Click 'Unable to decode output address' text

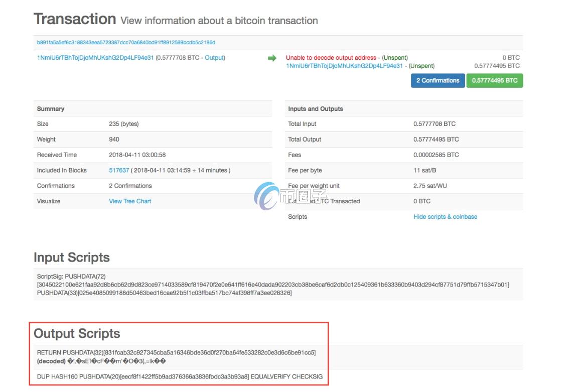331,58
